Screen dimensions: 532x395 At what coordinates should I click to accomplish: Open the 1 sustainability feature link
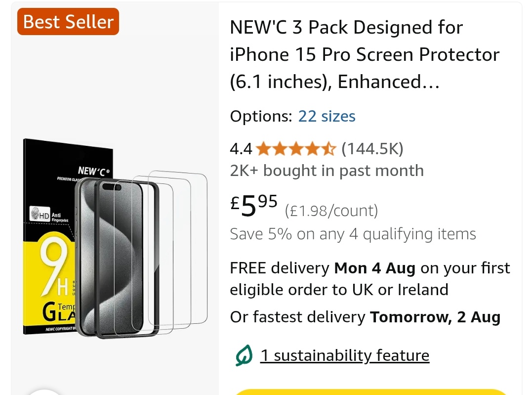[x=345, y=355]
